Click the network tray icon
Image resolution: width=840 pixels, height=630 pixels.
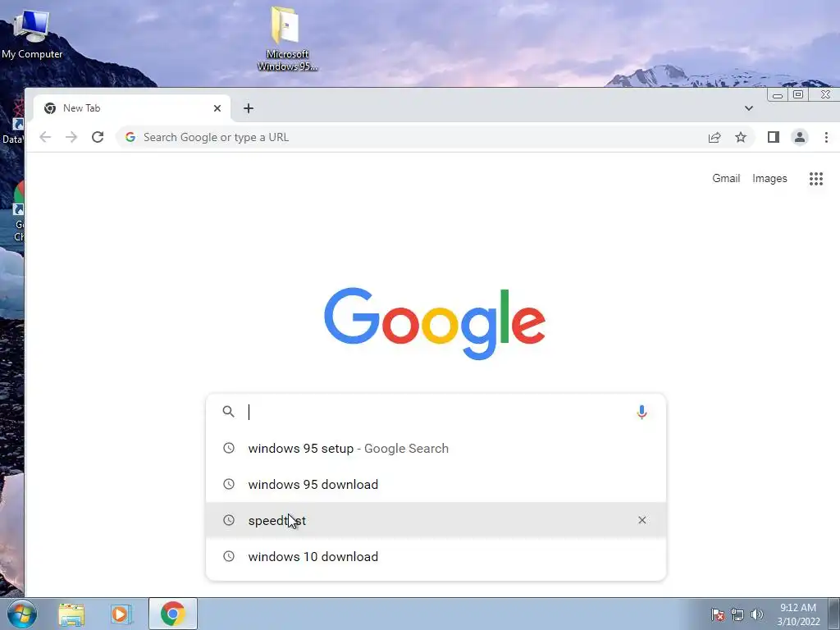click(737, 614)
